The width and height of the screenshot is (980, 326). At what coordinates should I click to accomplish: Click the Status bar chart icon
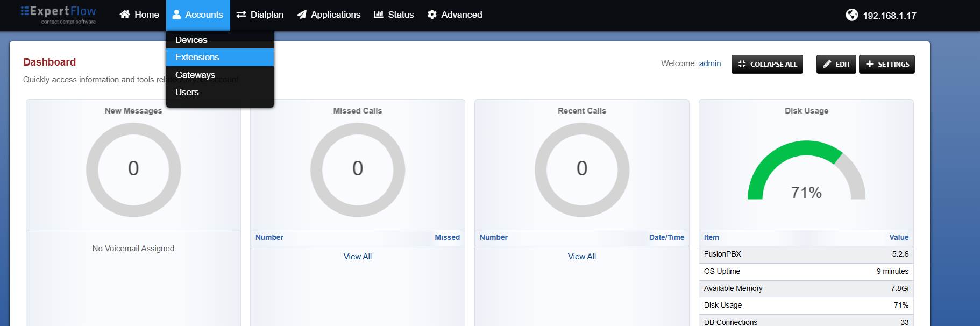[x=379, y=15]
